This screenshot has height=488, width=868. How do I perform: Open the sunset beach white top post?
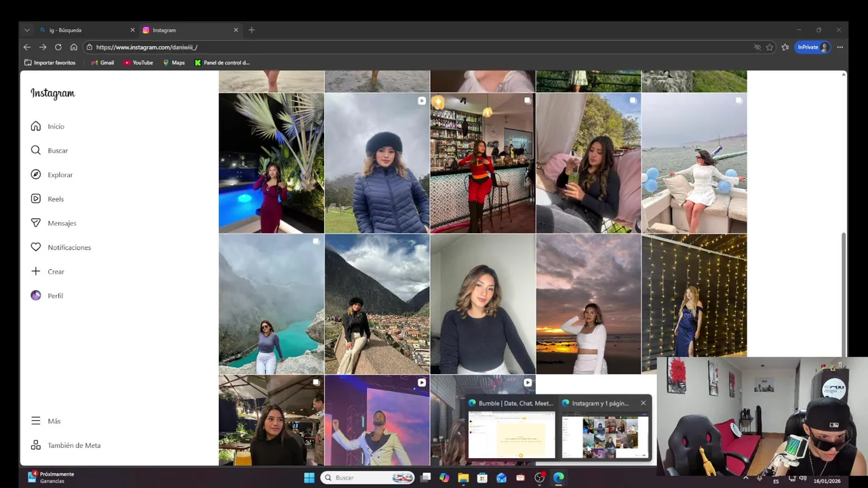tap(589, 304)
